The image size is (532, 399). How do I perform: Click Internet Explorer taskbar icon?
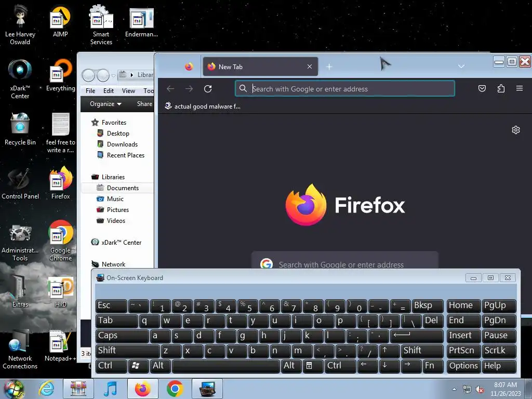[46, 389]
